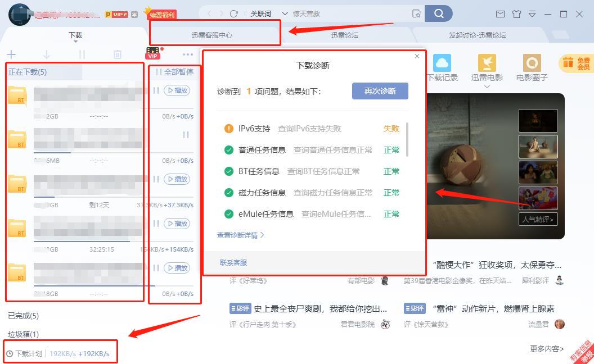Toggle pause in the top download toolbar

[82, 54]
